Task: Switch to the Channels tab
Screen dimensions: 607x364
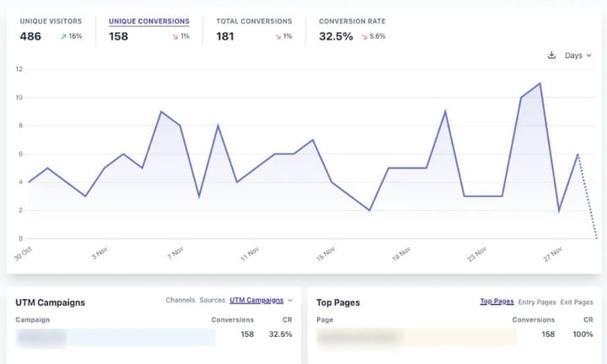Action: tap(180, 300)
